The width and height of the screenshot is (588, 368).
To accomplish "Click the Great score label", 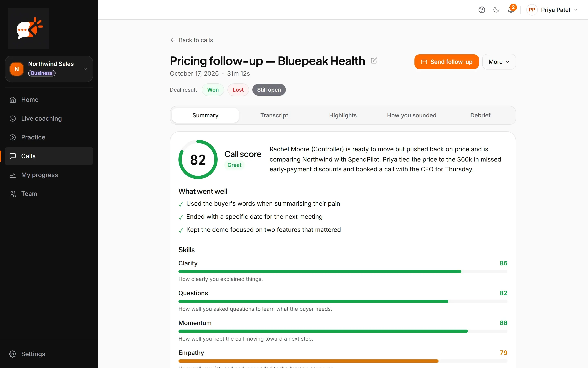I will [234, 165].
